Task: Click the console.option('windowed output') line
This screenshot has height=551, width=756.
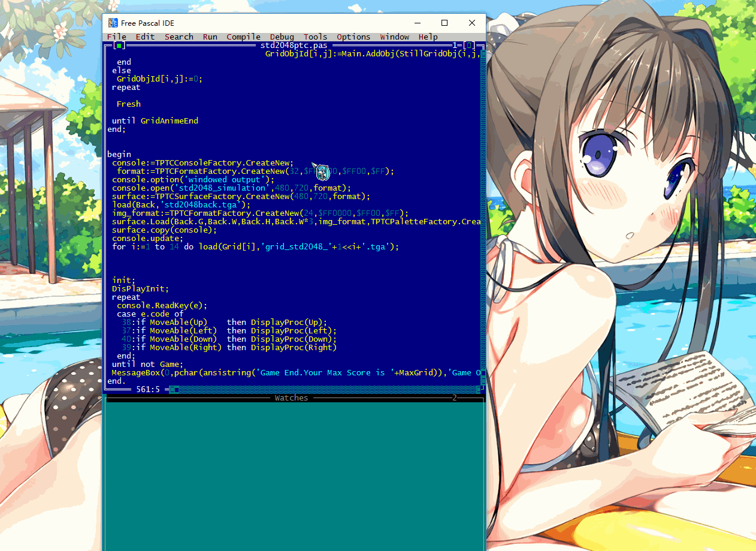Action: (x=193, y=179)
